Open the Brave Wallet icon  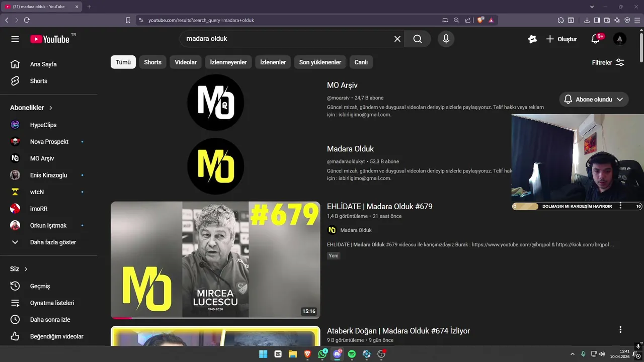(x=607, y=20)
